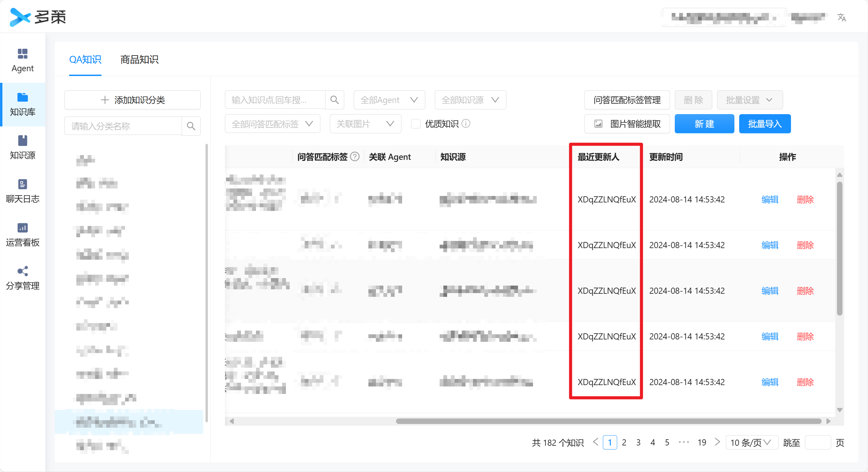Tick the 优质知识 checkbox

415,124
